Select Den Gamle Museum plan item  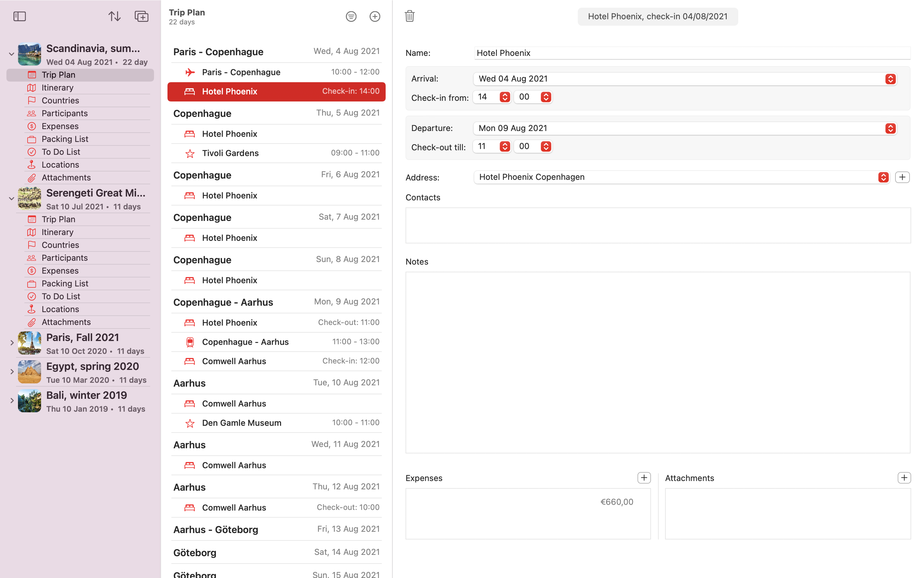click(x=277, y=423)
